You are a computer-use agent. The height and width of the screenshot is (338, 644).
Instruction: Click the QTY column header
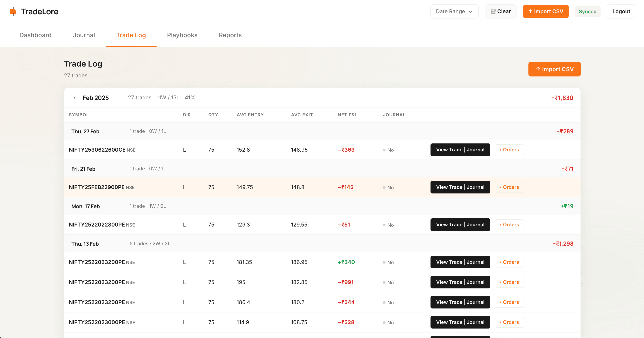tap(213, 115)
